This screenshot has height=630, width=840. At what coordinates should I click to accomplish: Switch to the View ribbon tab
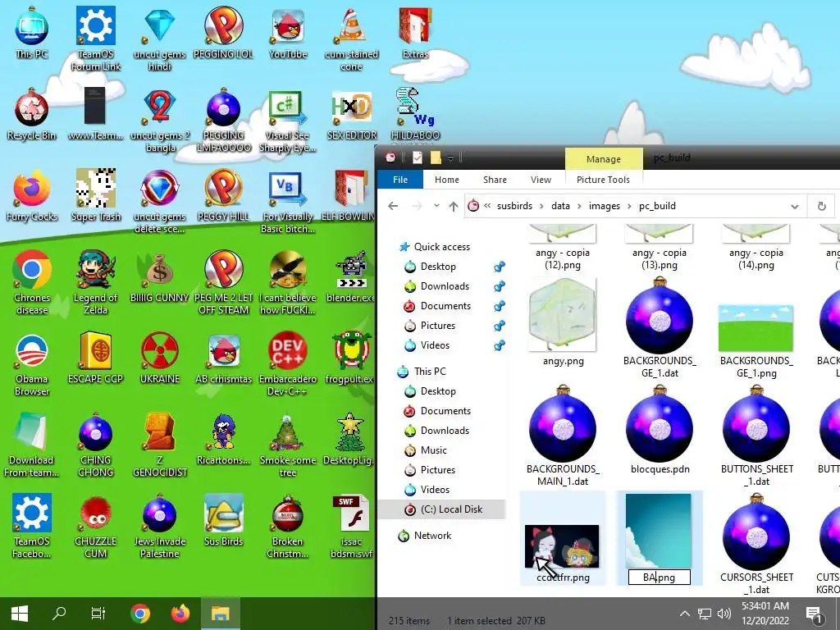click(x=541, y=180)
